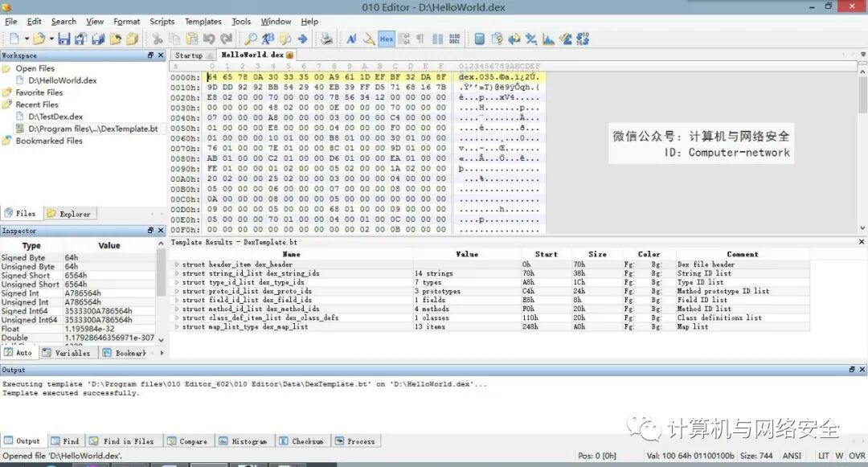Image resolution: width=868 pixels, height=467 pixels.
Task: Select the HelloWorld.dex editor tab
Action: [x=256, y=55]
